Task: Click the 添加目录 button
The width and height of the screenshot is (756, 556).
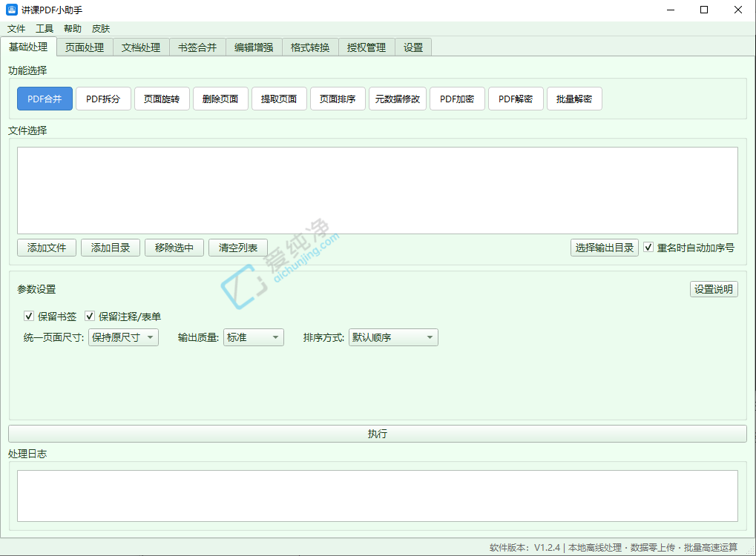Action: tap(111, 248)
